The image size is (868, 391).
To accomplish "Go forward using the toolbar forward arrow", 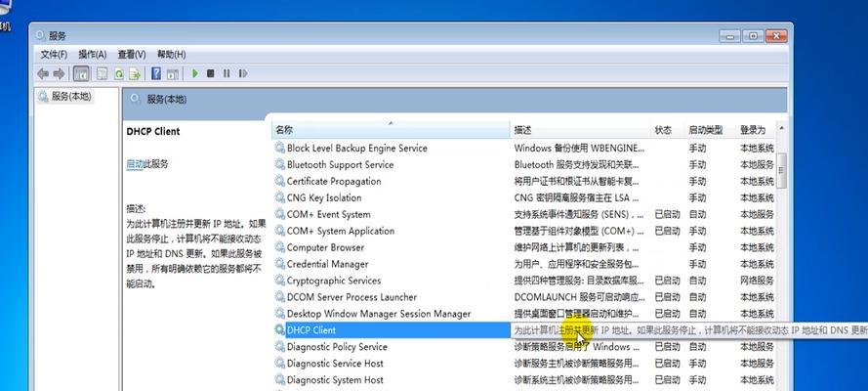I will [59, 73].
